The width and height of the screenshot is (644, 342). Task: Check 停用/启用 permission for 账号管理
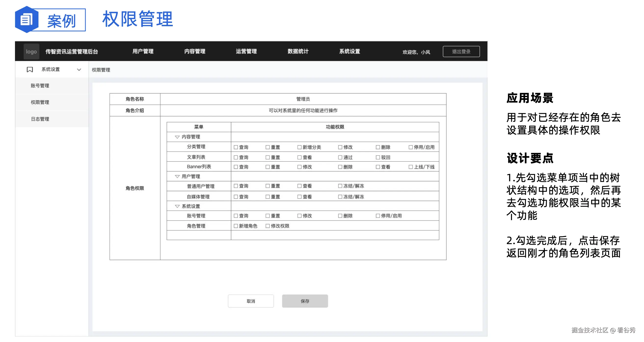point(377,216)
